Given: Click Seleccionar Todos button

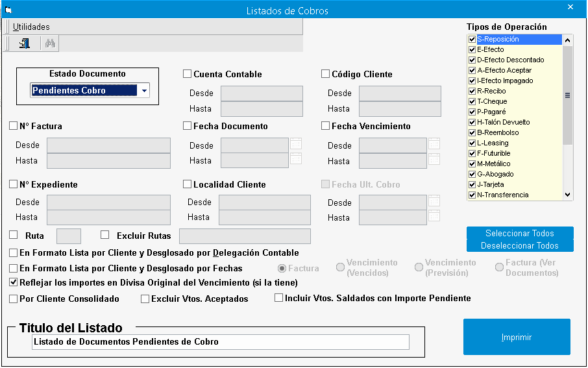Looking at the screenshot, I should (x=520, y=233).
